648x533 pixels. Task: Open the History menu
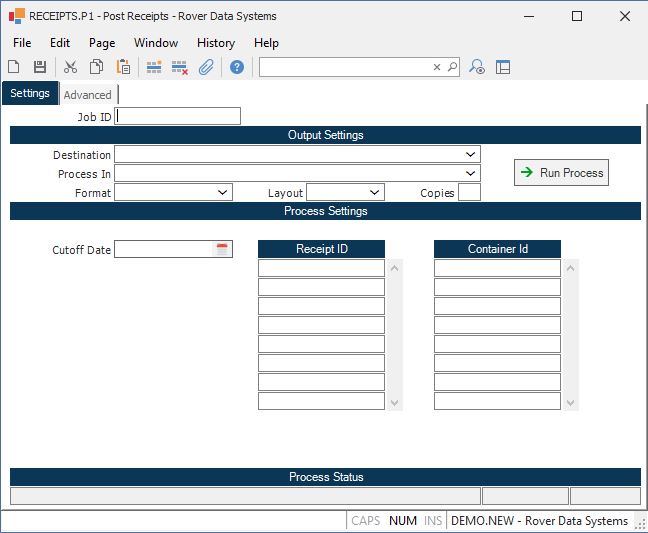[215, 43]
